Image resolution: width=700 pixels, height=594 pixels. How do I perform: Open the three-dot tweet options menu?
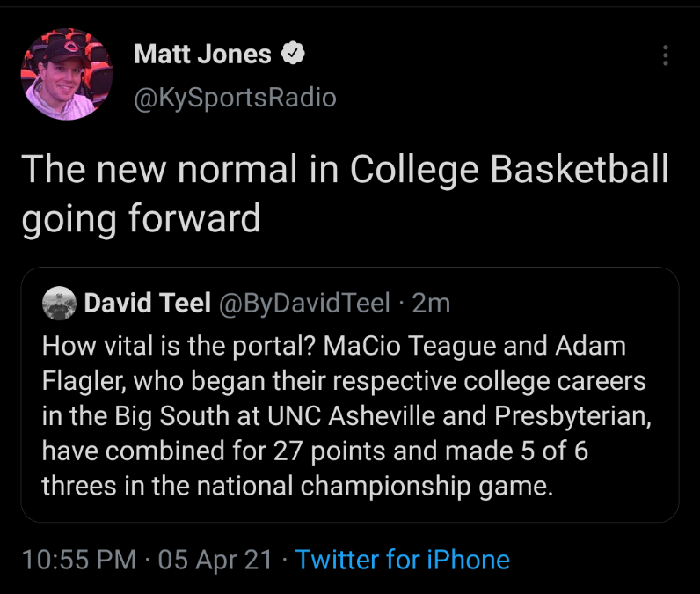(x=665, y=56)
